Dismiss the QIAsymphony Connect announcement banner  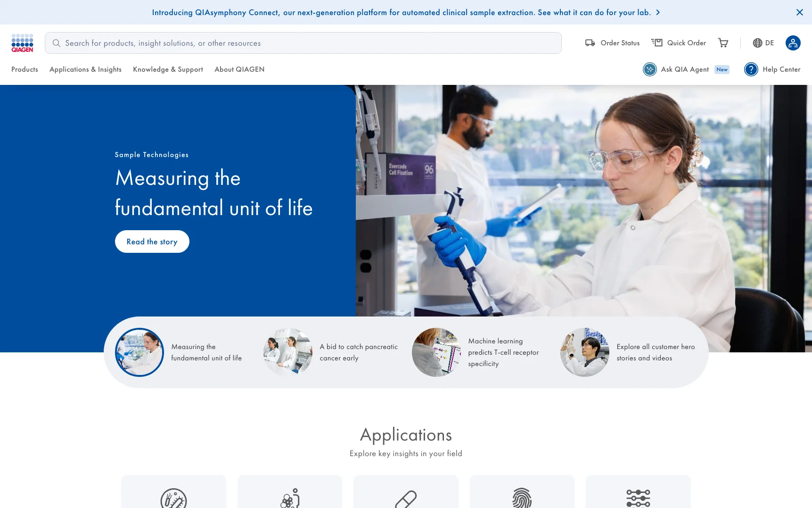799,12
